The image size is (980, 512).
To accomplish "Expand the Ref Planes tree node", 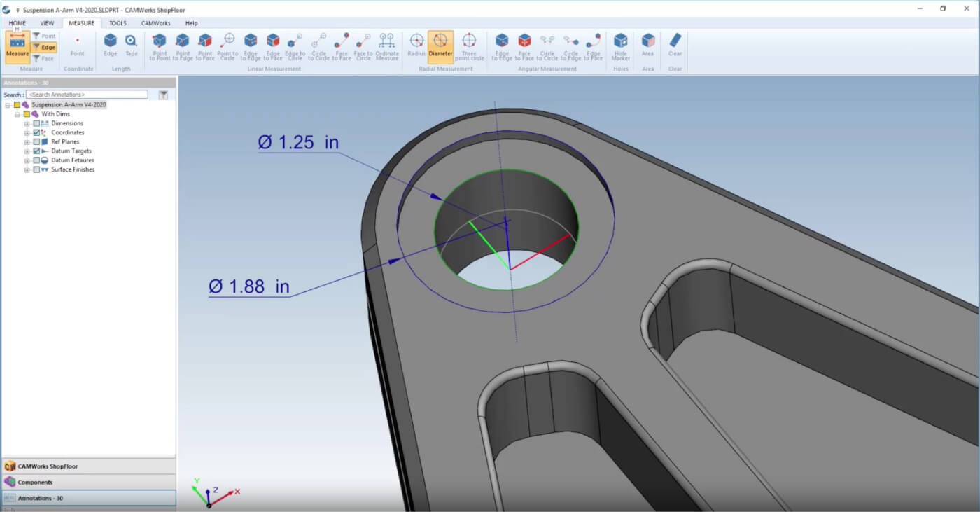I will [x=27, y=141].
